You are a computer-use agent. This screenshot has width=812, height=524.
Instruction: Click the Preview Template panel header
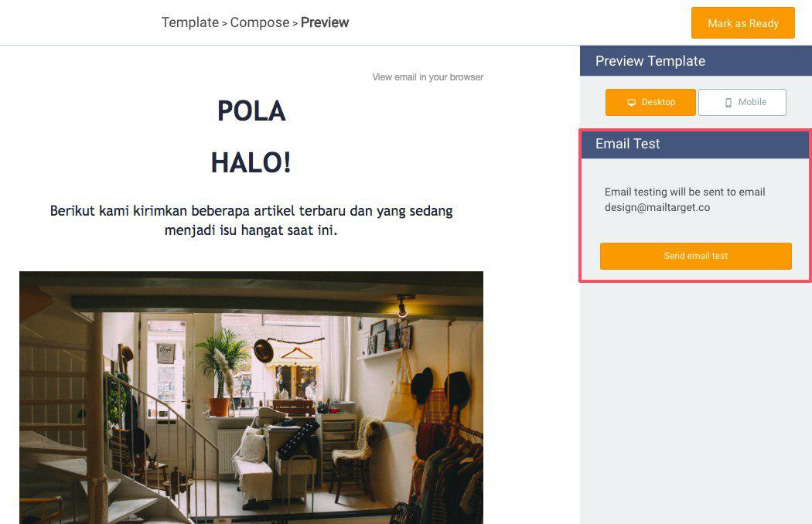695,61
